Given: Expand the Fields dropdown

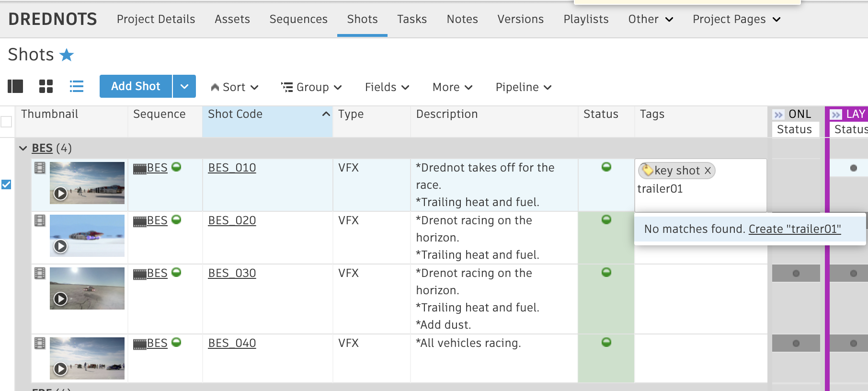Looking at the screenshot, I should pos(387,87).
